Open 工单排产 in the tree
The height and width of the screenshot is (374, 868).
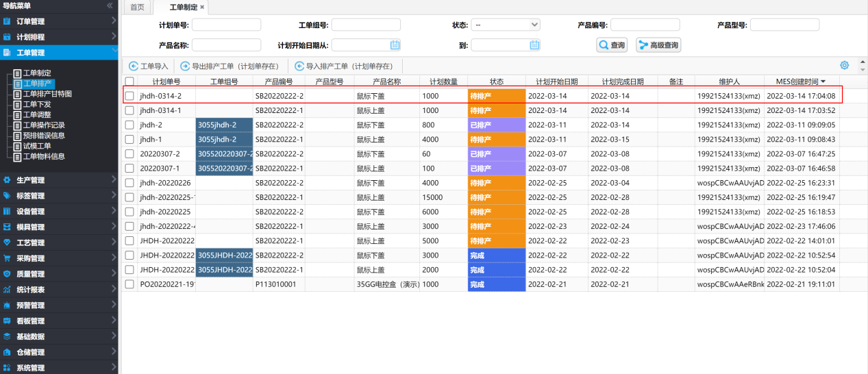38,84
